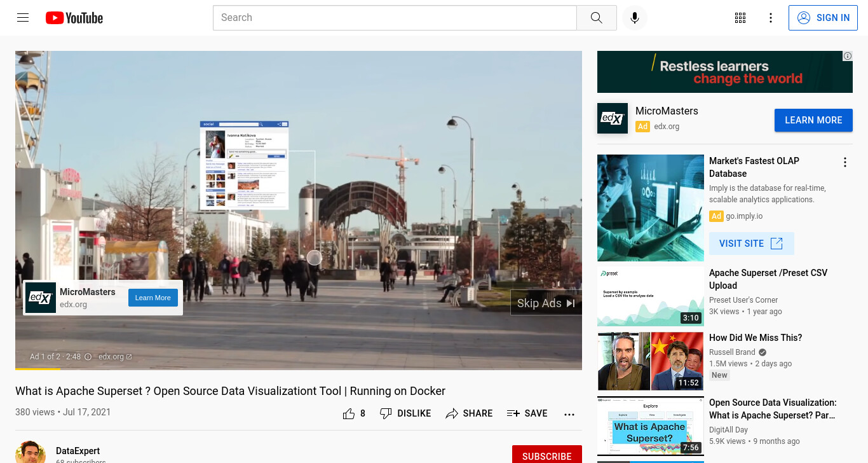Open edx.org link in the player
The width and height of the screenshot is (868, 463).
click(115, 357)
